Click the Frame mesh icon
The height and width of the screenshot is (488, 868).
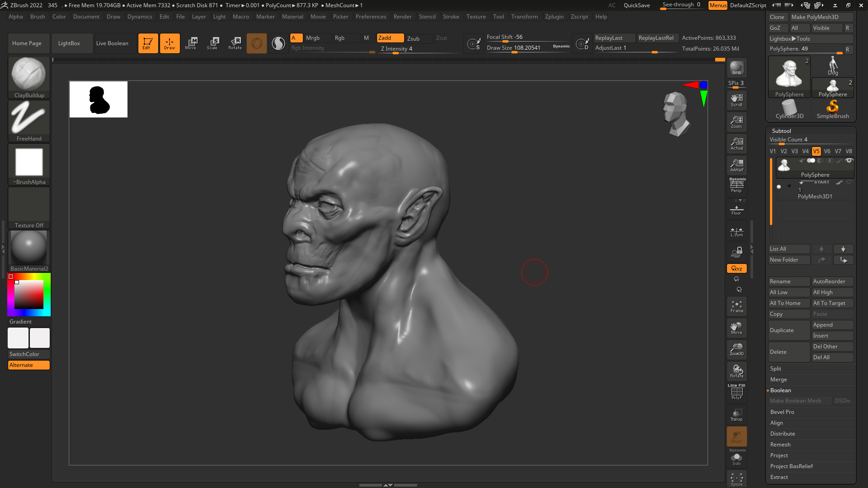(x=736, y=307)
